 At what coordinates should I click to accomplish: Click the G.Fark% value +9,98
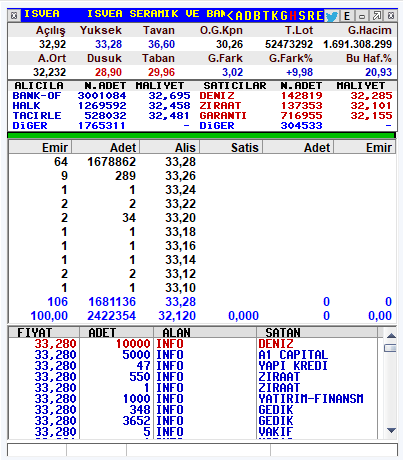coord(299,72)
